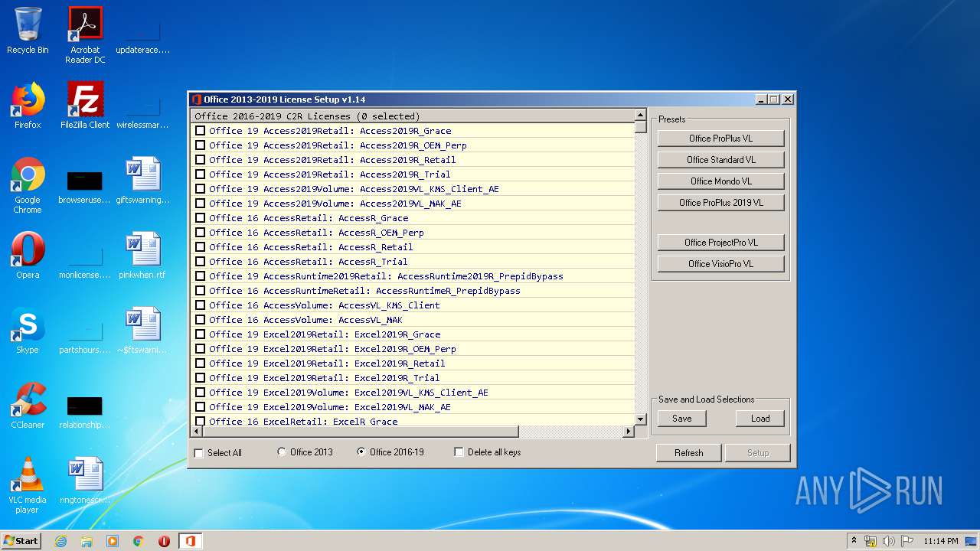Enable the Select All checkbox
The height and width of the screenshot is (551, 980).
tap(199, 453)
